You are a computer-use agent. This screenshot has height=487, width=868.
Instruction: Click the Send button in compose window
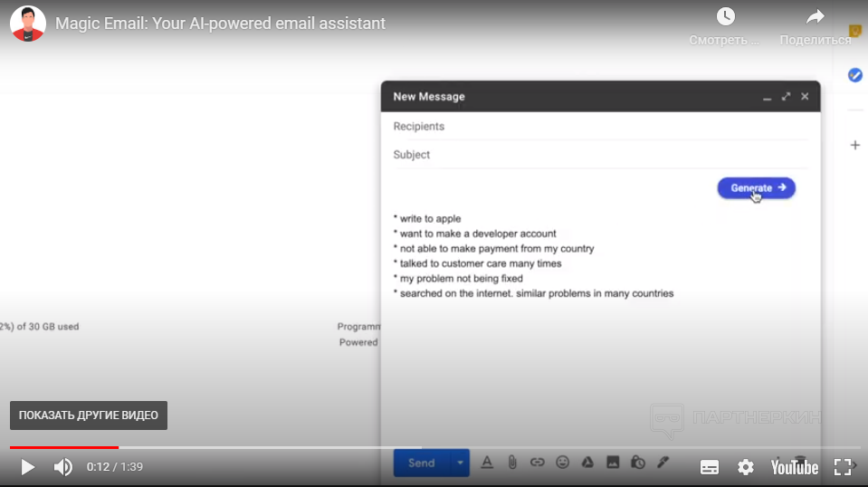[421, 463]
